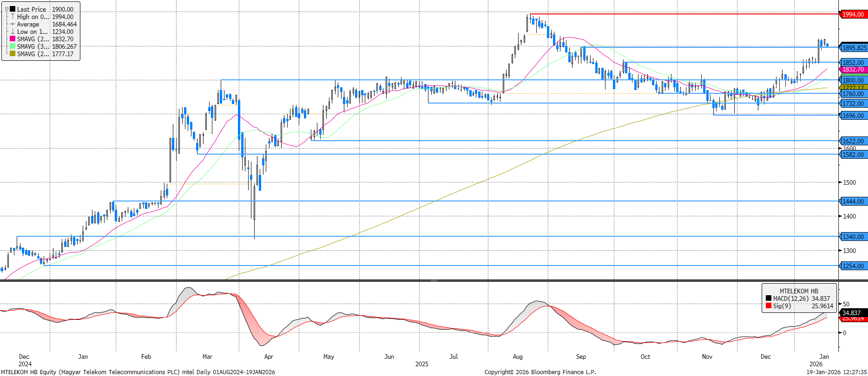Click the panel divider between price and MACD
The height and width of the screenshot is (376, 868).
click(x=434, y=280)
